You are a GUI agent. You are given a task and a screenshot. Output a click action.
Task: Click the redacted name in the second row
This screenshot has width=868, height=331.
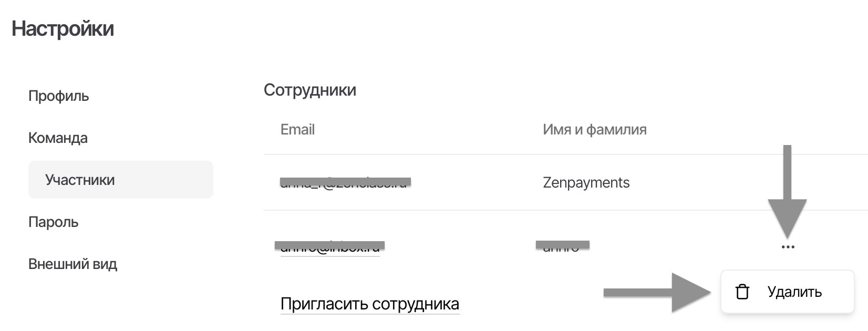562,246
